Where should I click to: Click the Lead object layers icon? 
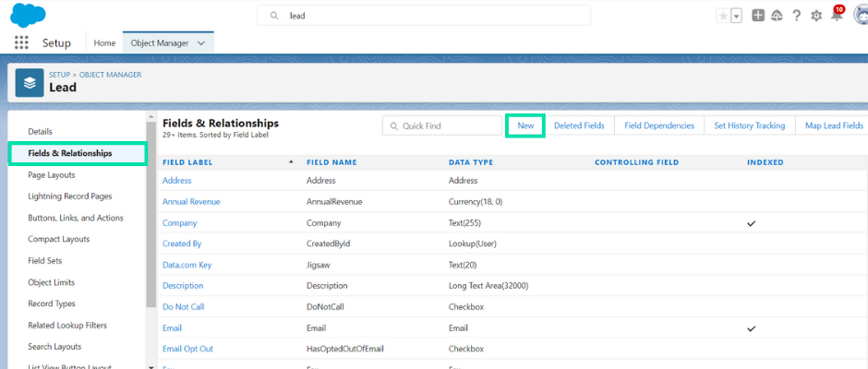pyautogui.click(x=30, y=82)
